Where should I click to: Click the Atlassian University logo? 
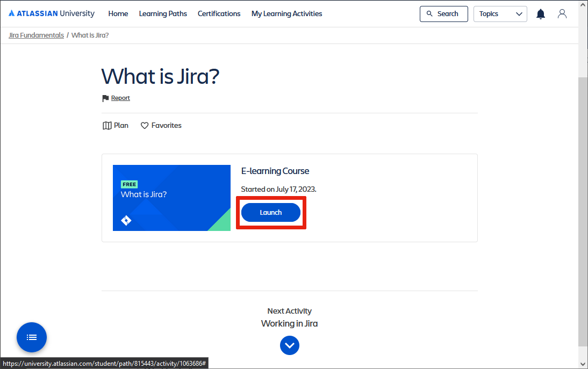(x=52, y=13)
